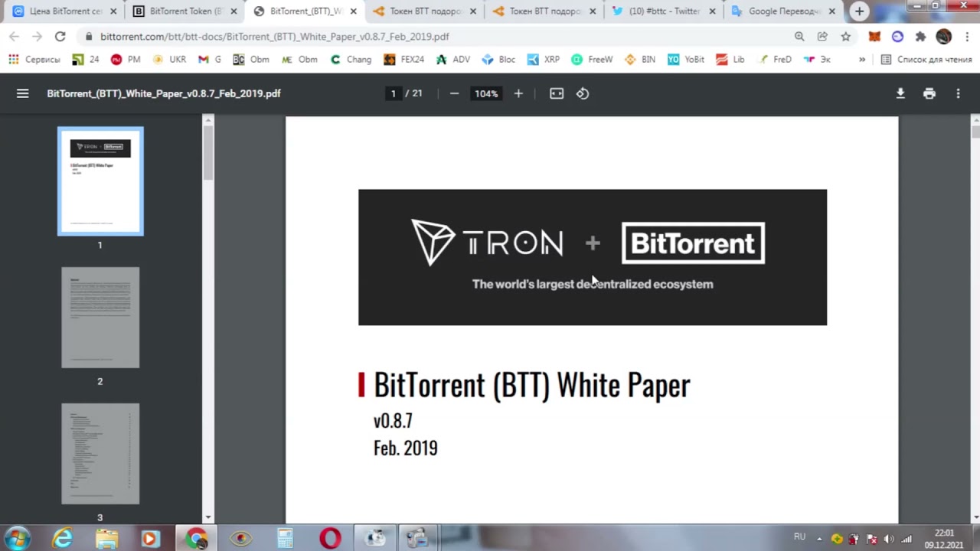Switch the RU input language indicator
The image size is (980, 551).
(799, 537)
